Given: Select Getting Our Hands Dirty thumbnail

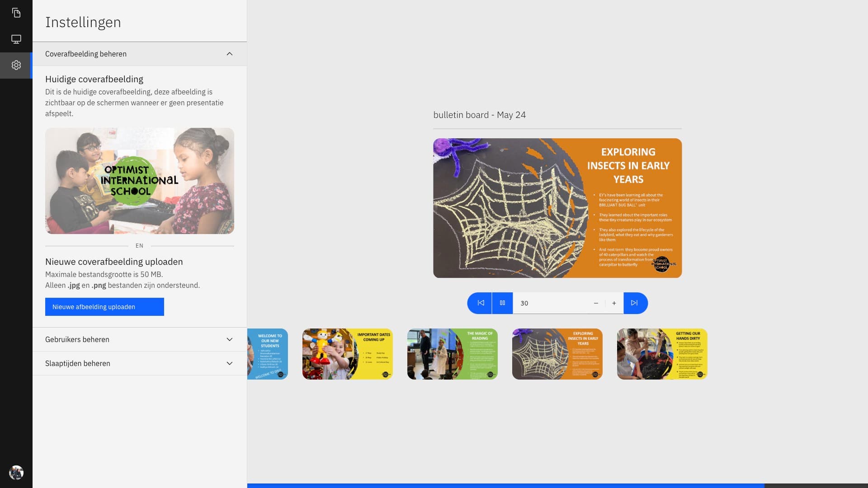Looking at the screenshot, I should point(662,354).
